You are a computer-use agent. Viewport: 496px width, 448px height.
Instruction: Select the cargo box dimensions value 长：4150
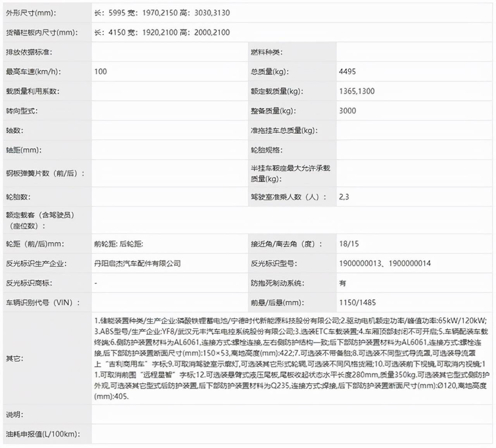[162, 33]
